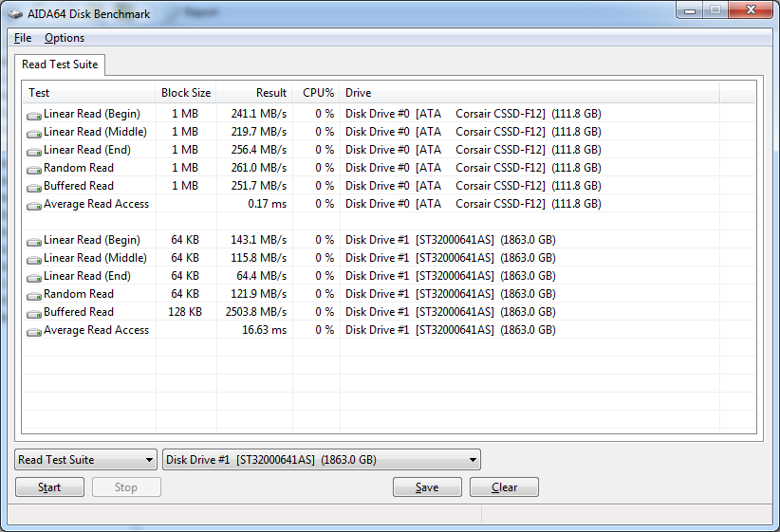Screen dimensions: 780x532
Task: Sort by the Result column header
Action: click(254, 93)
